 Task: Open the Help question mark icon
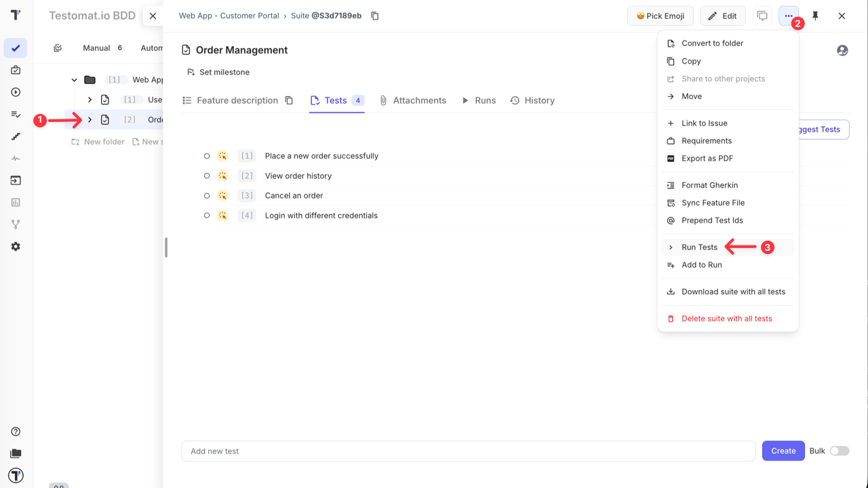(16, 432)
